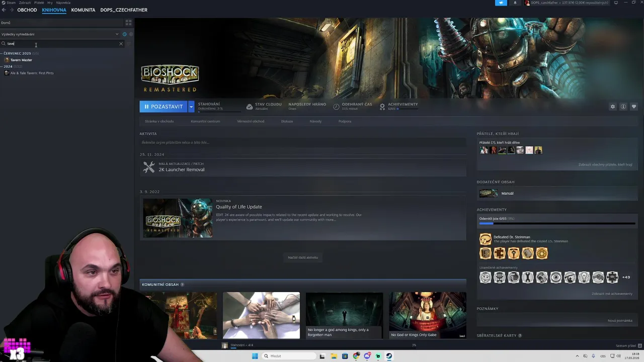Open Stránka v obchodě link

point(159,121)
